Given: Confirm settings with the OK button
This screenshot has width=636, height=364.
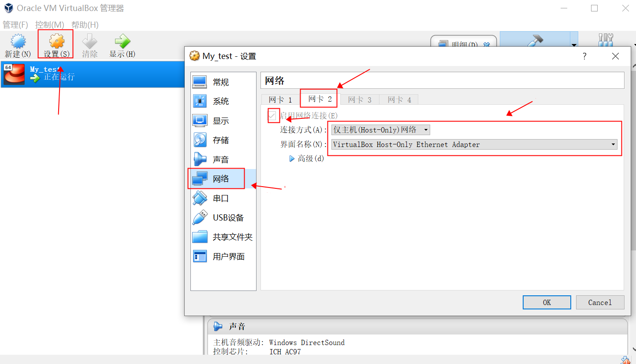Looking at the screenshot, I should coord(547,302).
